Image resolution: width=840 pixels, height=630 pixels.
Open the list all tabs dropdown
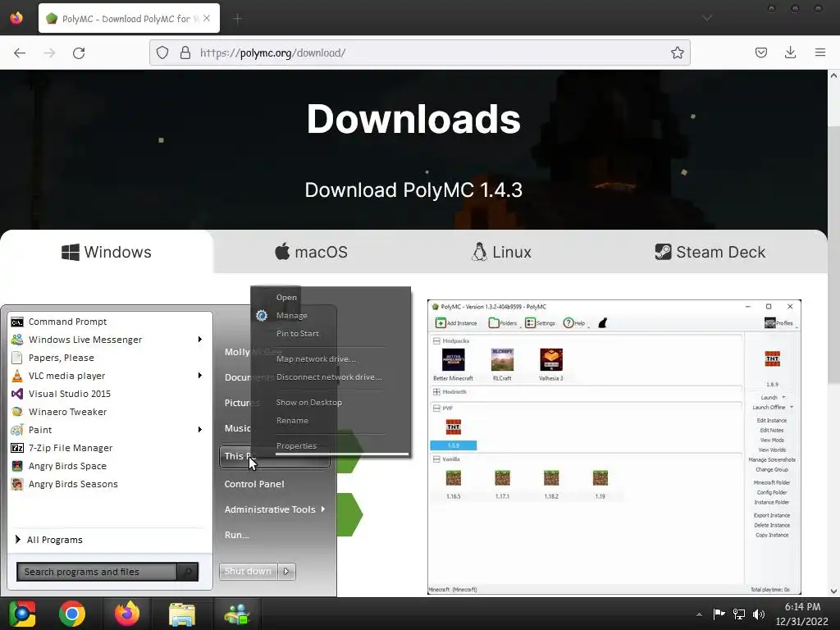707,18
